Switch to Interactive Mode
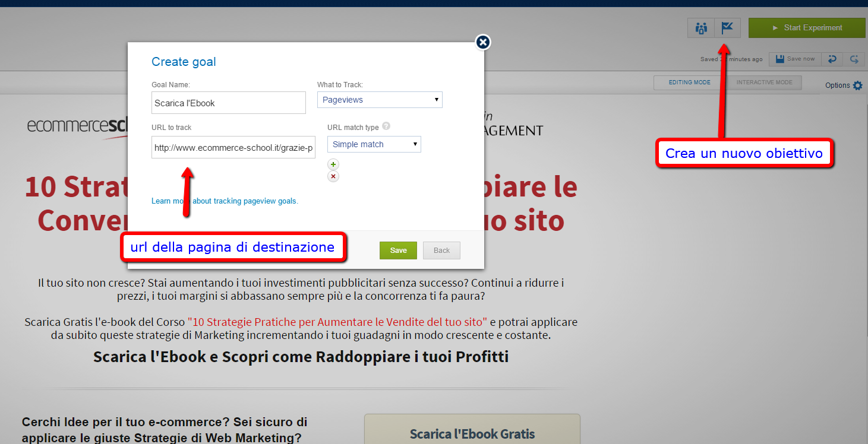Screen dimensions: 868x444 pyautogui.click(x=764, y=83)
